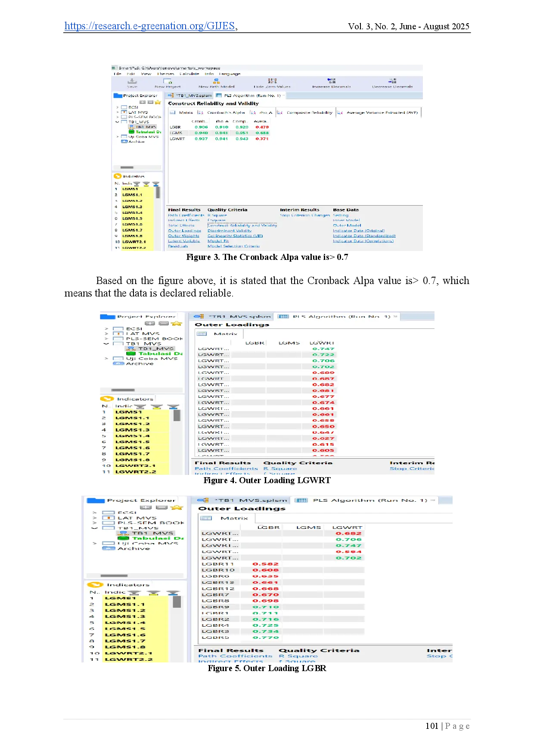The width and height of the screenshot is (534, 756).
Task: Open the Themes menu in the menu bar
Action: 165,74
